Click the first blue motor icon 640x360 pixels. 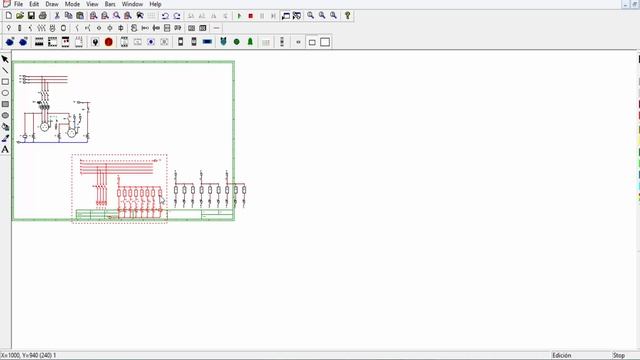(x=10, y=42)
